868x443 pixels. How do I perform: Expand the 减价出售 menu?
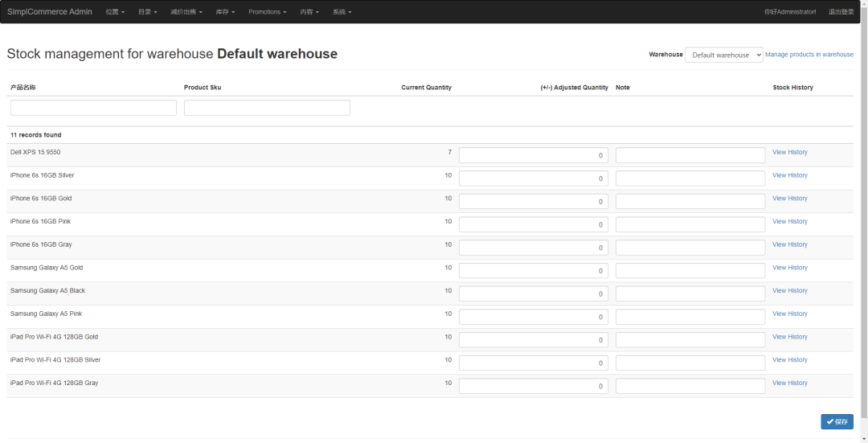click(186, 11)
